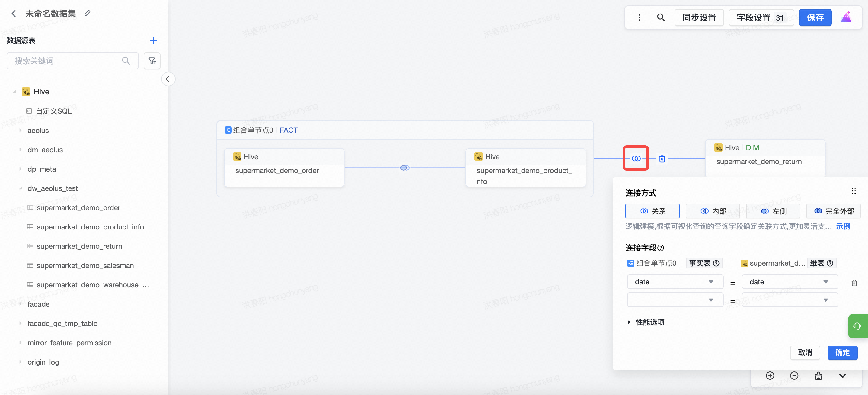Viewport: 868px width, 395px height.
Task: Click the zoom-in circle plus icon
Action: [770, 375]
